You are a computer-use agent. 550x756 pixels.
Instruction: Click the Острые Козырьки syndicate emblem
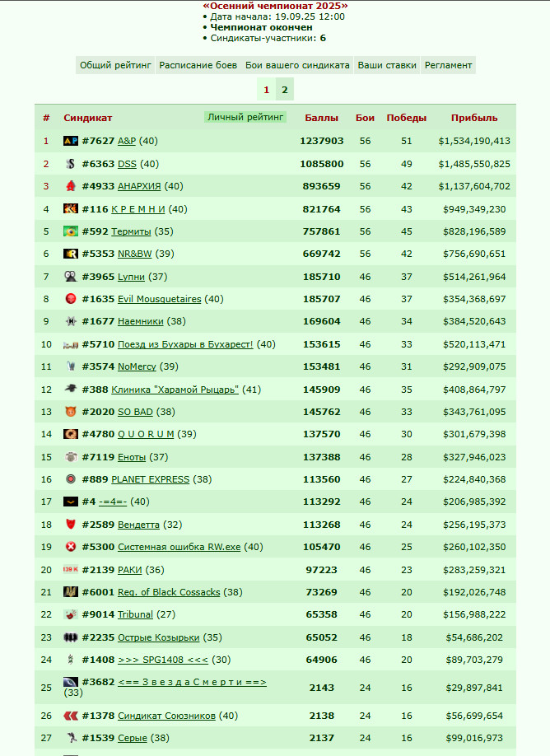pyautogui.click(x=71, y=637)
